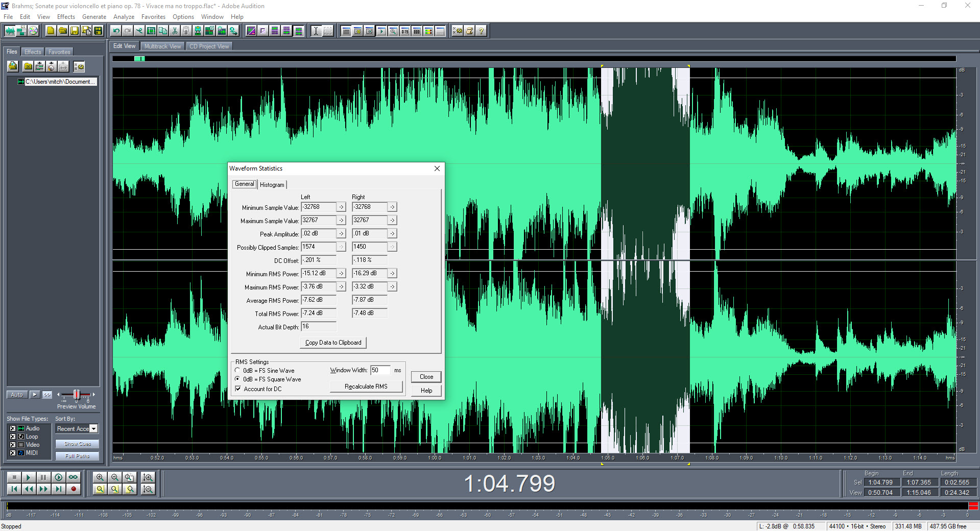
Task: Uncheck the Account for DC checkbox
Action: tap(238, 389)
